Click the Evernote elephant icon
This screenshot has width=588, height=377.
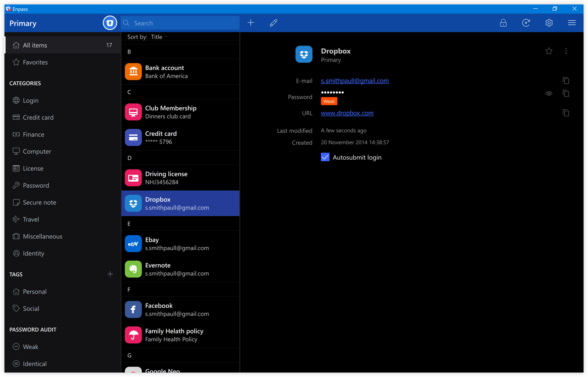coord(133,269)
